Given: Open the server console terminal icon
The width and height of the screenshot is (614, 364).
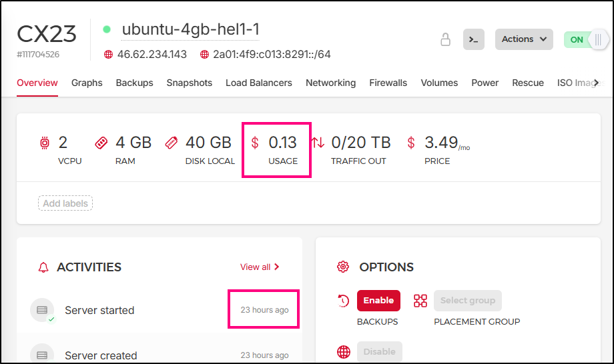Looking at the screenshot, I should click(x=474, y=39).
